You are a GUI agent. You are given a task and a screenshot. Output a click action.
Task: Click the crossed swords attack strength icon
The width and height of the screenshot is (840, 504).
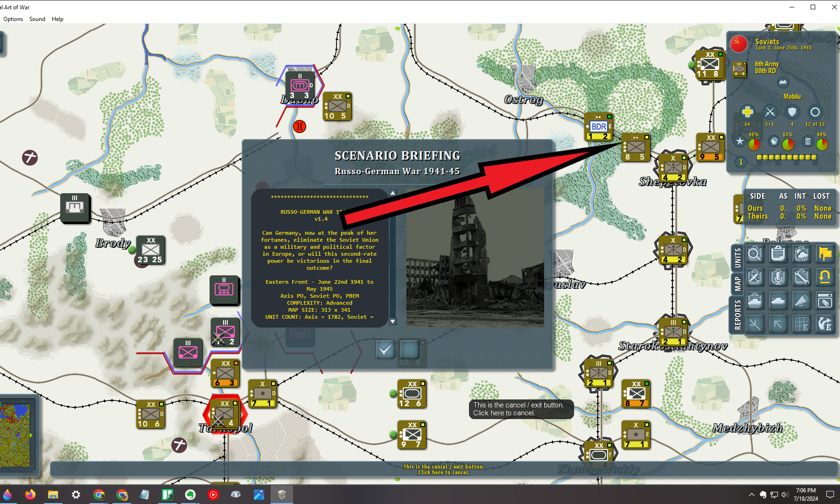(x=770, y=112)
